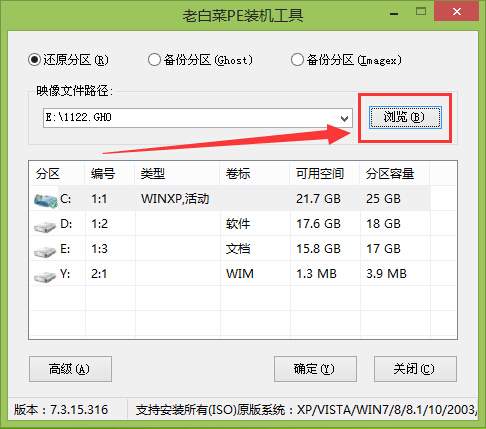Click the version 7.3.15.316 status text

click(x=61, y=410)
